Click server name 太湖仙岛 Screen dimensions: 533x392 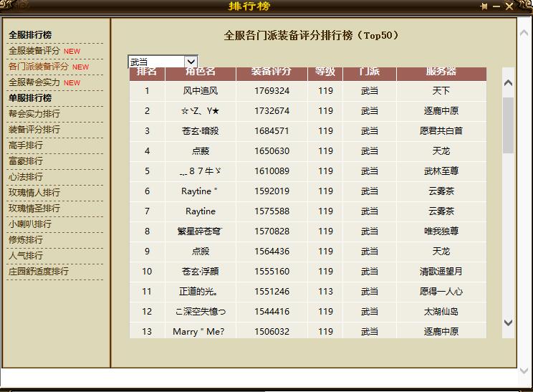coord(441,312)
